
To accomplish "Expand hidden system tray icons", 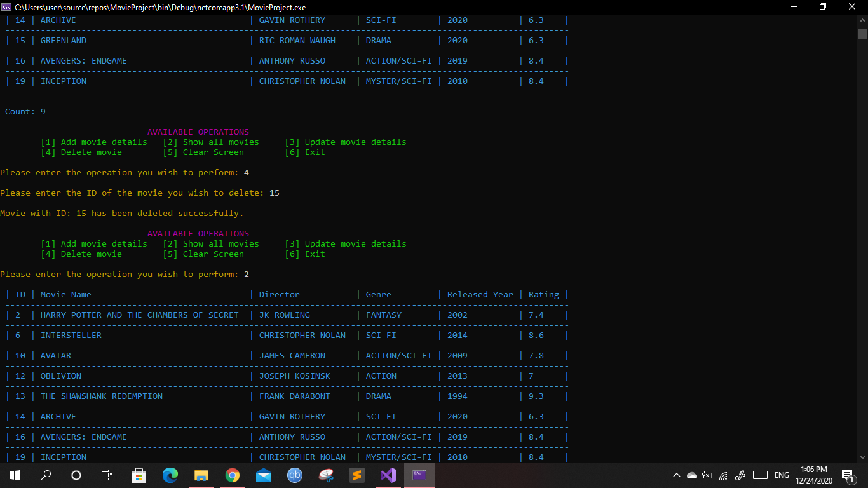I will coord(676,475).
